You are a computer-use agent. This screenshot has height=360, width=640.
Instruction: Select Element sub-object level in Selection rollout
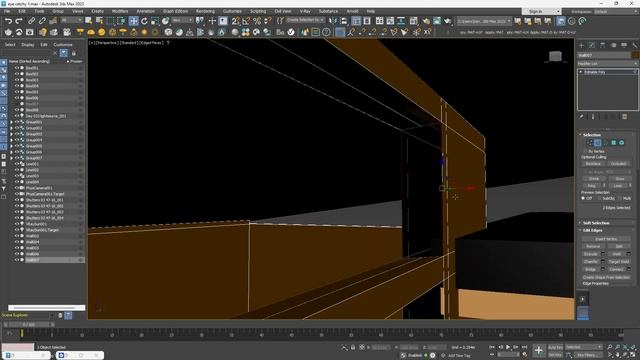[622, 142]
